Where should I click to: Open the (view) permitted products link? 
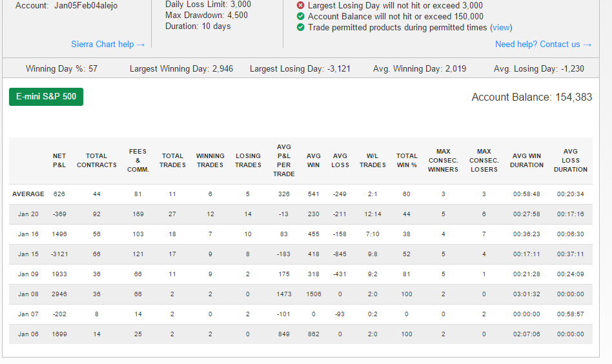(501, 27)
